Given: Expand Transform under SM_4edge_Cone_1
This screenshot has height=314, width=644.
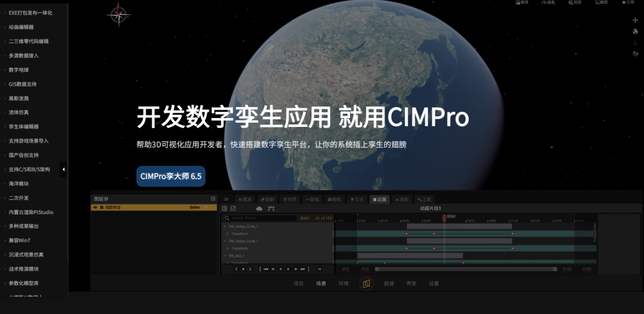Looking at the screenshot, I should pyautogui.click(x=228, y=248).
